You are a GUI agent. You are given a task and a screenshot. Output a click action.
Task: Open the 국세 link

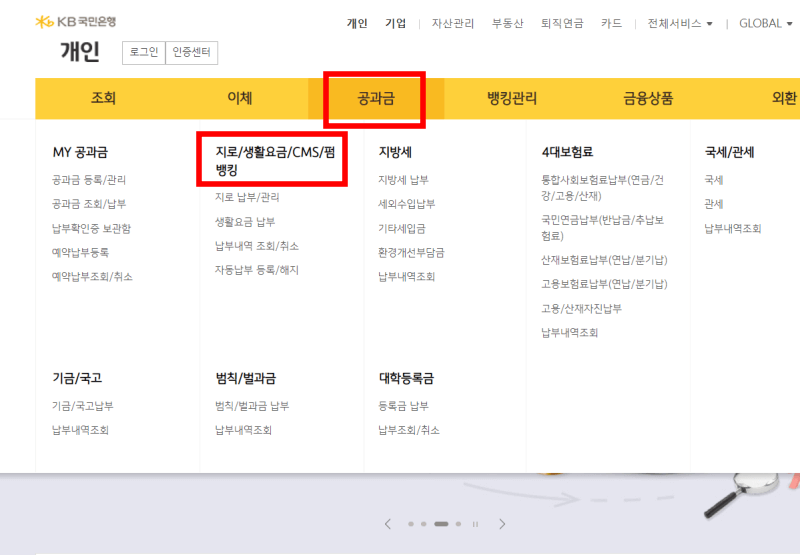coord(713,180)
